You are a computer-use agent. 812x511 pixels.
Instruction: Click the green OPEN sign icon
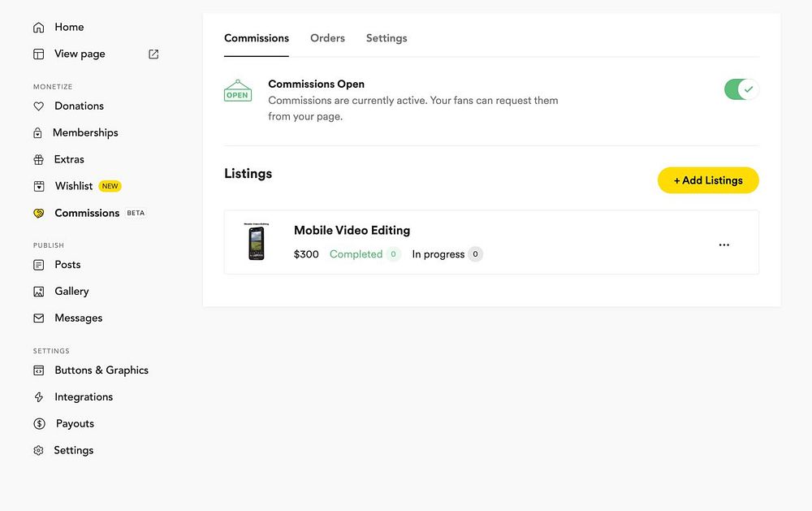tap(238, 91)
